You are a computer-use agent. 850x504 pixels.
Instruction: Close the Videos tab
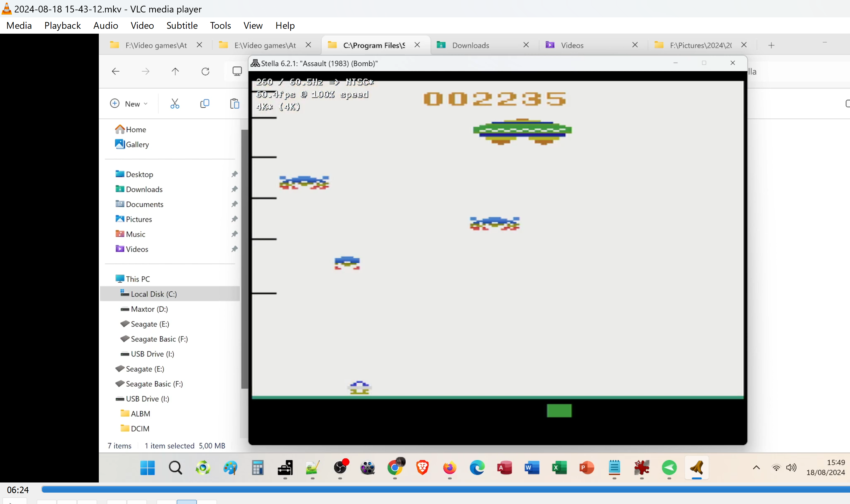635,45
